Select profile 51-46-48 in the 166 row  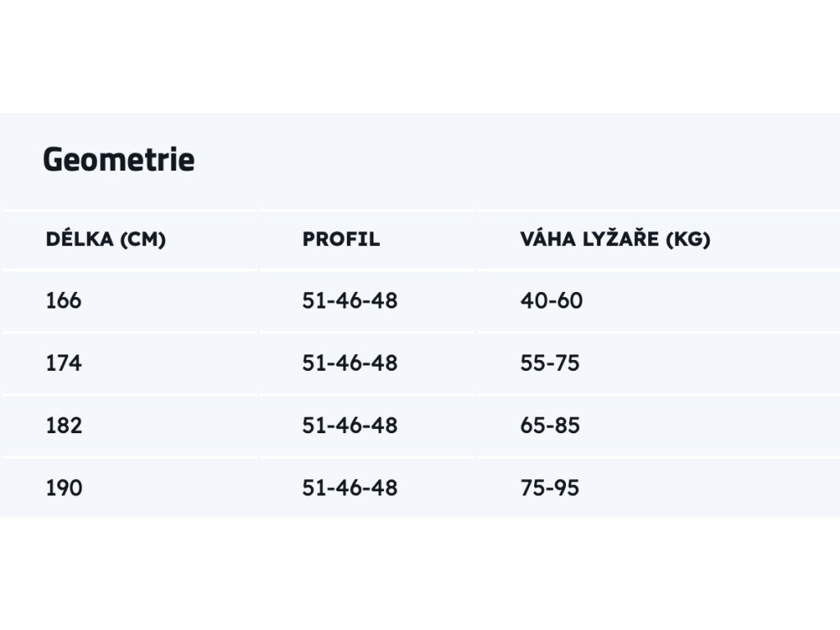point(349,300)
